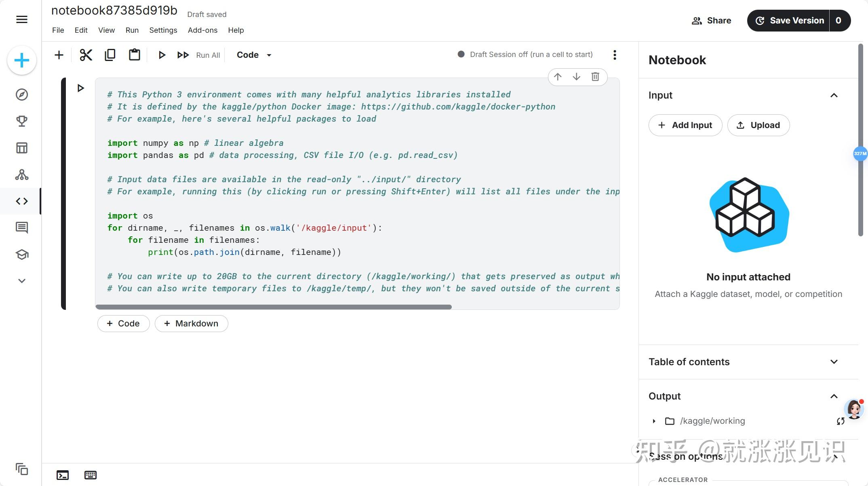Click the Add Input button

point(685,125)
